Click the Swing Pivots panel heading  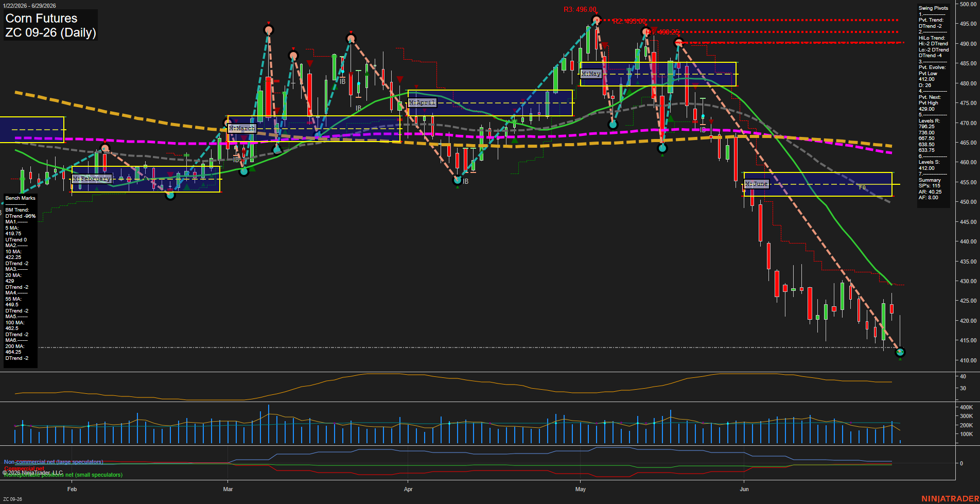click(933, 8)
